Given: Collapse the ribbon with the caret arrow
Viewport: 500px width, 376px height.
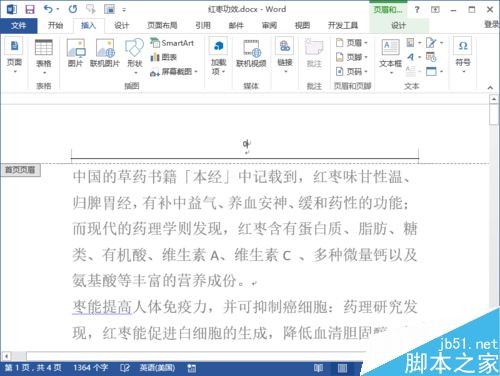Looking at the screenshot, I should click(490, 88).
